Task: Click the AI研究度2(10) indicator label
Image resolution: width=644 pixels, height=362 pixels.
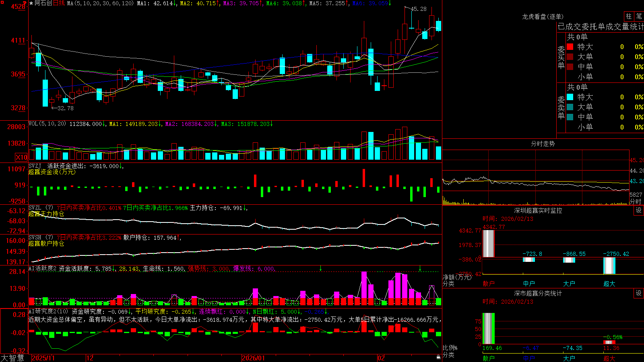Action: 48,311
